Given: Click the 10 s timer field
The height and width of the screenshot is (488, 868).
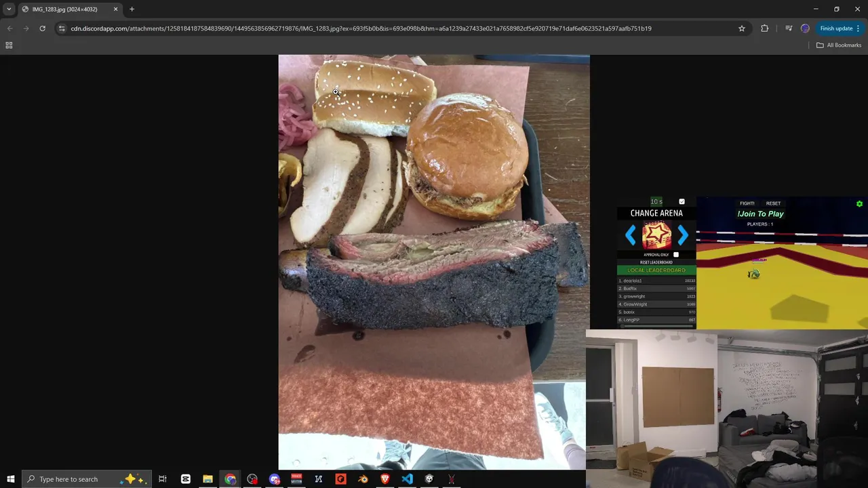Looking at the screenshot, I should [x=656, y=201].
